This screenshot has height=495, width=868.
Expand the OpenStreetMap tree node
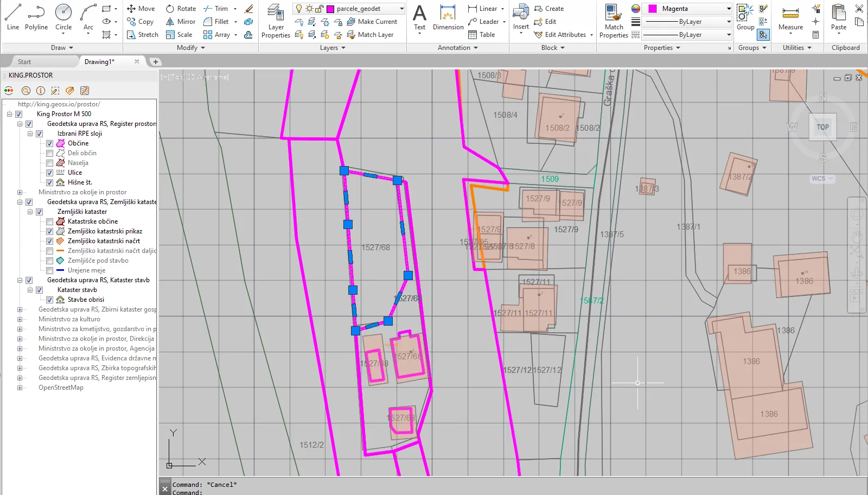click(x=20, y=388)
